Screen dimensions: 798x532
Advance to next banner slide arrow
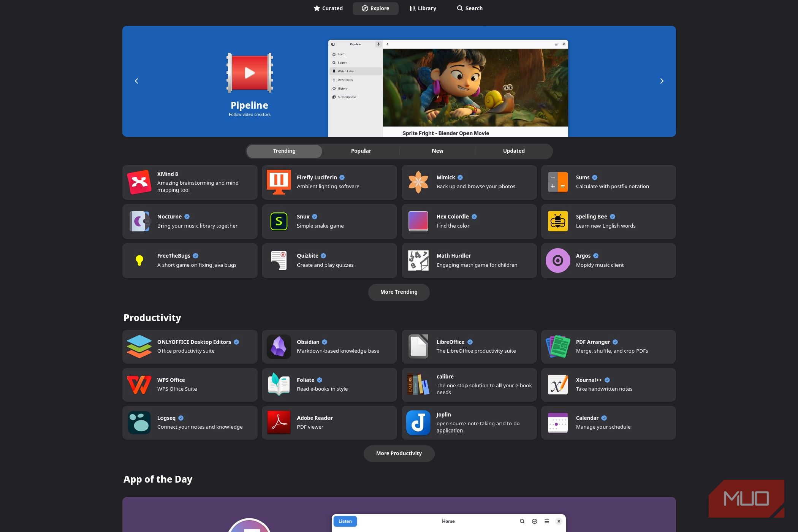point(662,81)
